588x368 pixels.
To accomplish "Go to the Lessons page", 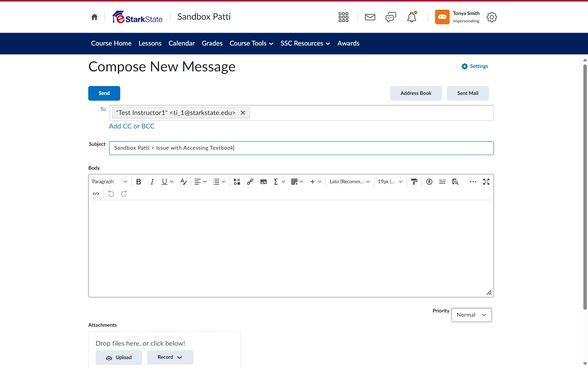I will 150,44.
